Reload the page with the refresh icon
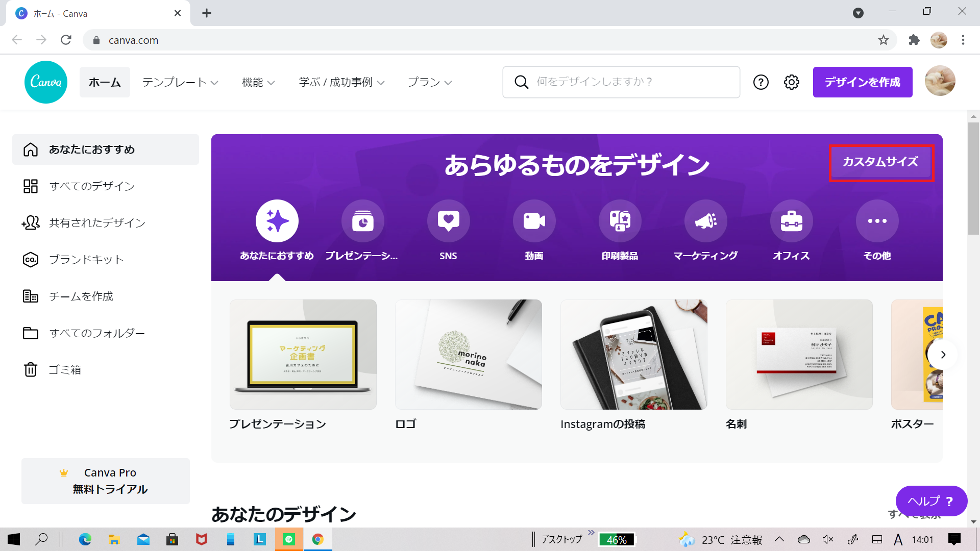The image size is (980, 551). click(x=66, y=40)
